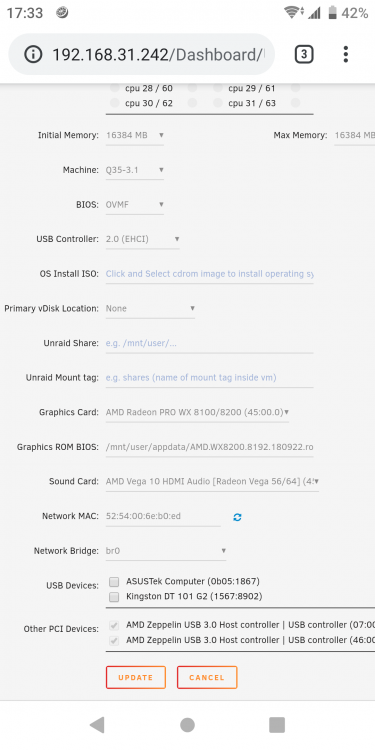This screenshot has height=750, width=375.
Task: Tap the Android recent apps square button
Action: pyautogui.click(x=277, y=725)
